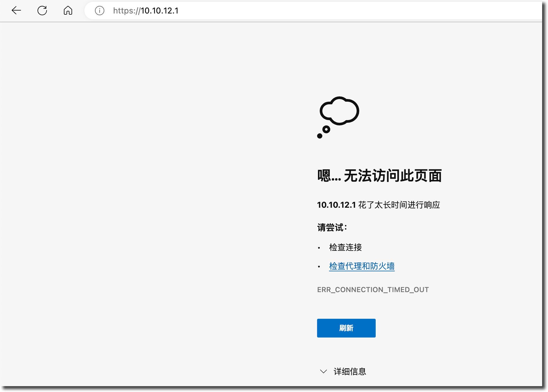Image resolution: width=548 pixels, height=392 pixels.
Task: Click the https:// prefix in the URL
Action: pos(127,11)
